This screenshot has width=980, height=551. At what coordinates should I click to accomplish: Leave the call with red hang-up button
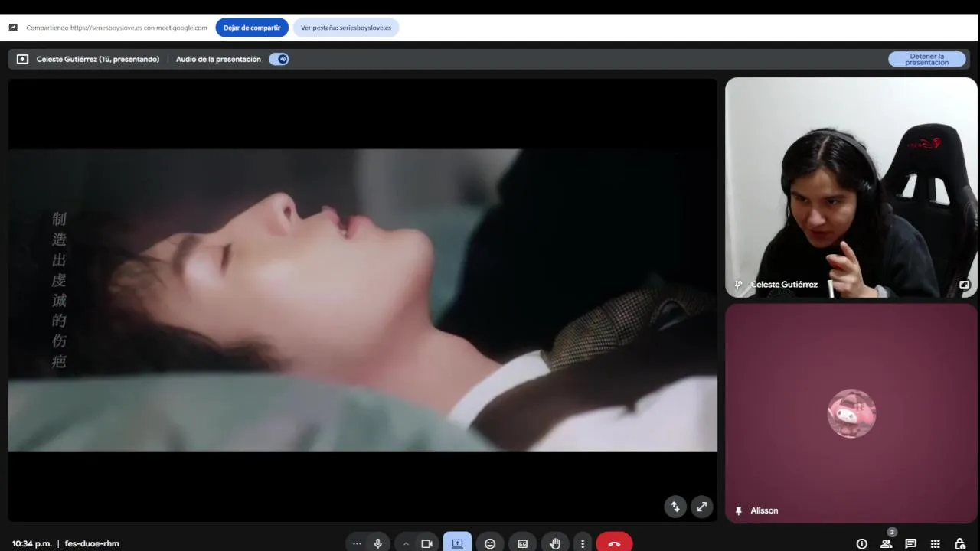click(614, 543)
